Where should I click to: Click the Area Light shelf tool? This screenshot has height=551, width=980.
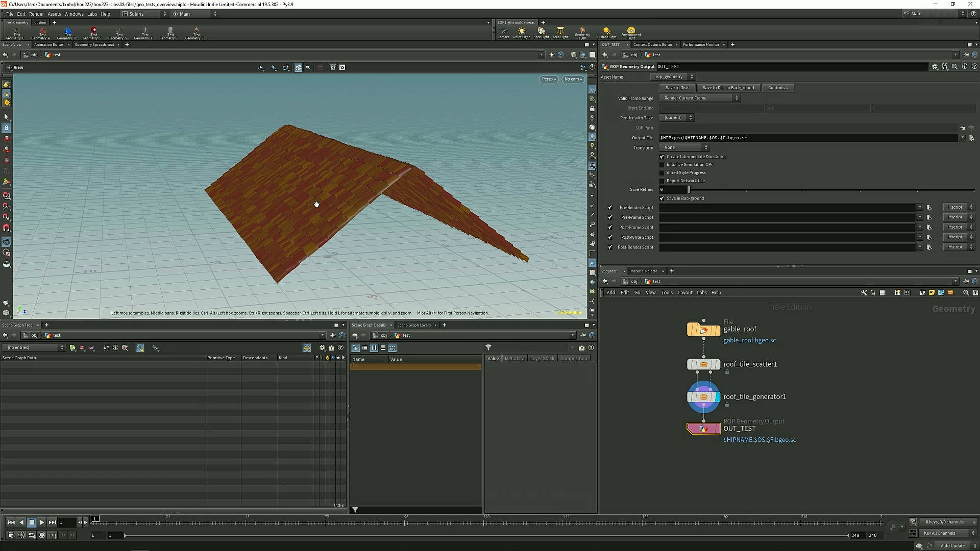[x=560, y=32]
